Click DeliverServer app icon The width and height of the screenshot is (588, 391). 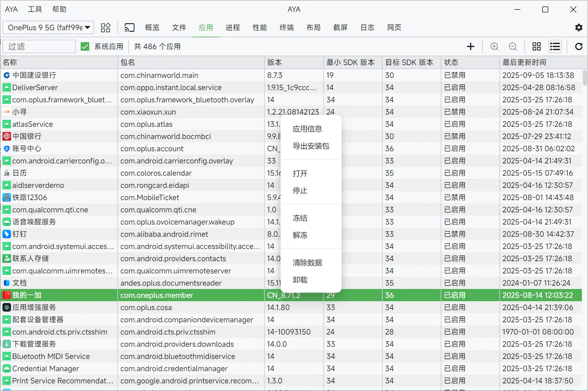pos(7,87)
